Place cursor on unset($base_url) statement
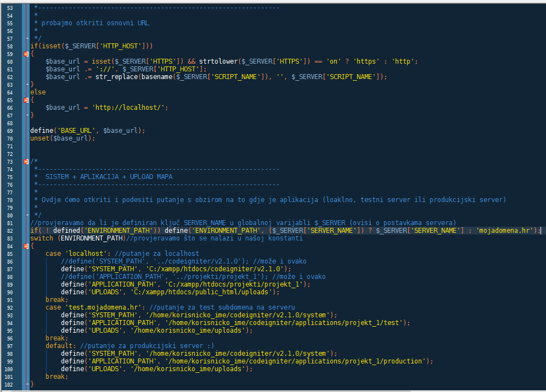 click(x=63, y=138)
